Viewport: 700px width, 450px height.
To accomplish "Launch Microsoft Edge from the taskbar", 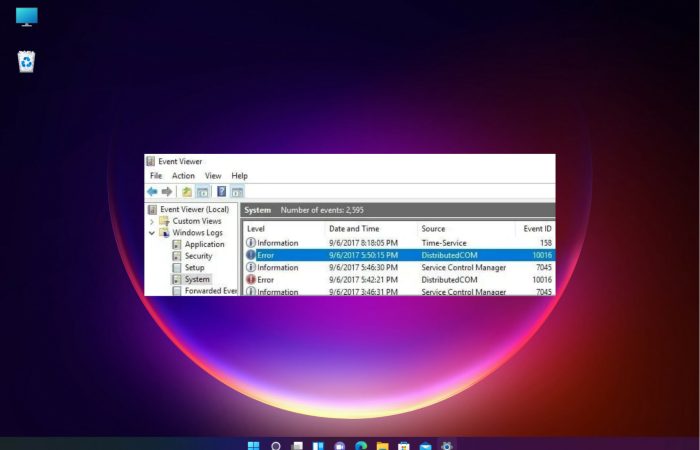I will tap(361, 446).
